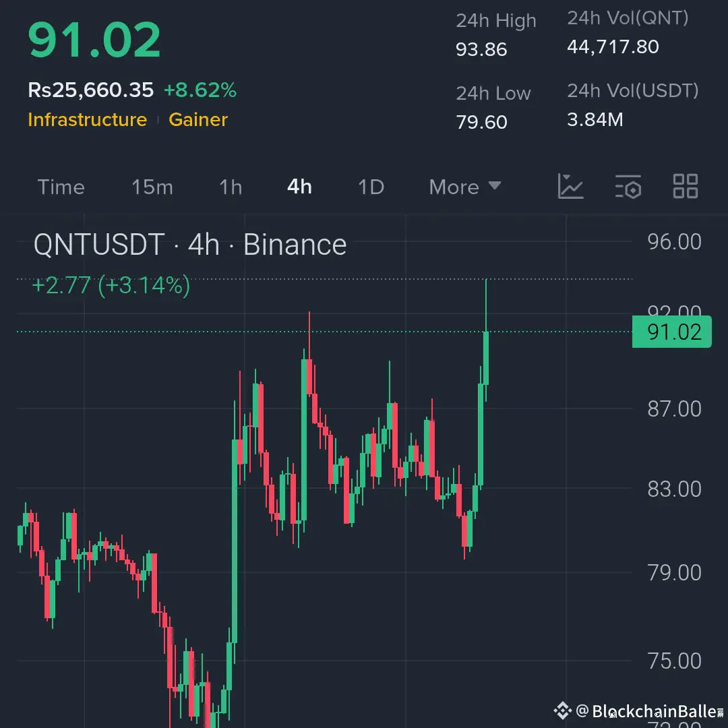Click the +8.62% change value

[200, 90]
